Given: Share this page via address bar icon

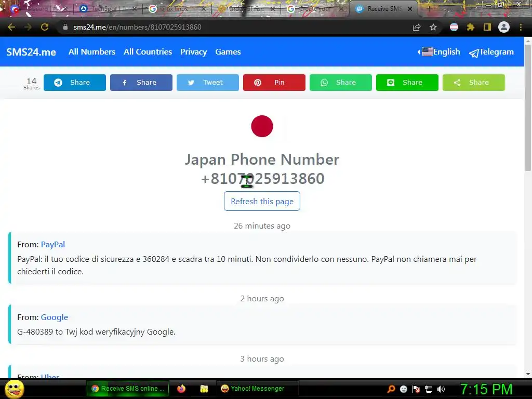Looking at the screenshot, I should click(x=417, y=27).
